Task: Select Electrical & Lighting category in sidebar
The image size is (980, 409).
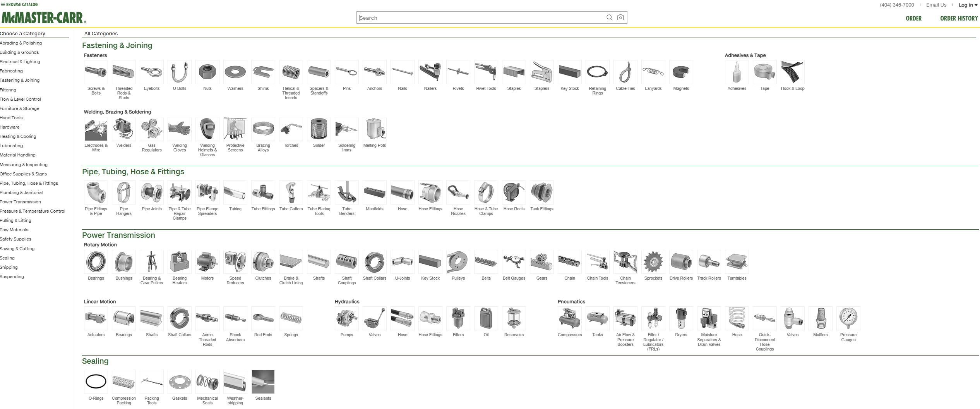Action: click(20, 62)
